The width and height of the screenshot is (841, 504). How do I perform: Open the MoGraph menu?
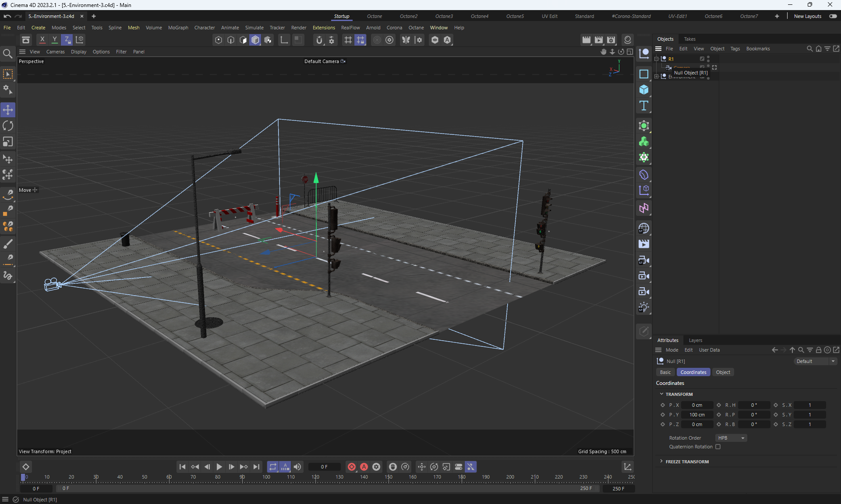[x=178, y=28]
